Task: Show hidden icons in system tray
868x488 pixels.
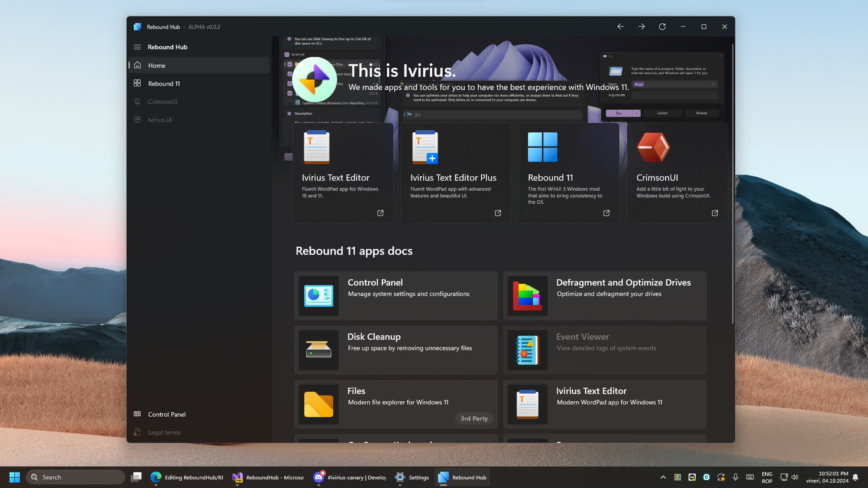Action: coord(663,477)
